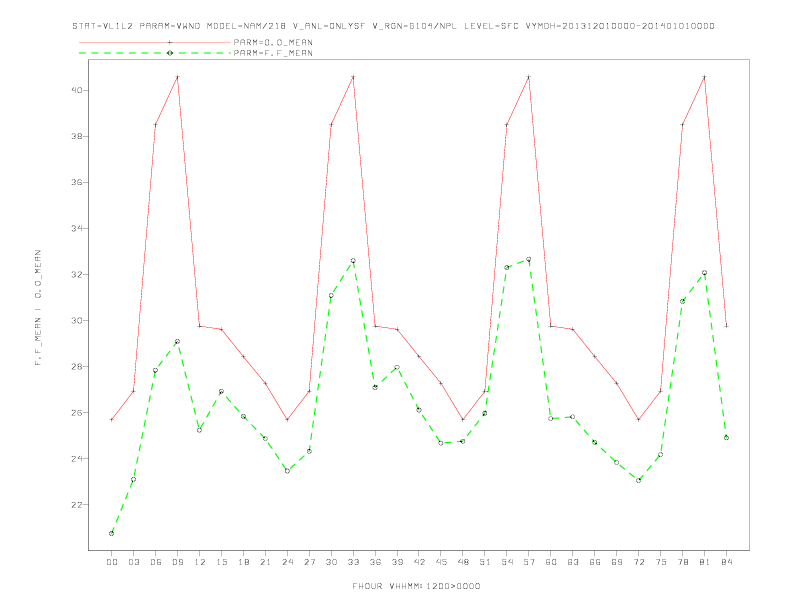The width and height of the screenshot is (792, 612).
Task: Click x-axis tick label 57
Action: coord(529,562)
